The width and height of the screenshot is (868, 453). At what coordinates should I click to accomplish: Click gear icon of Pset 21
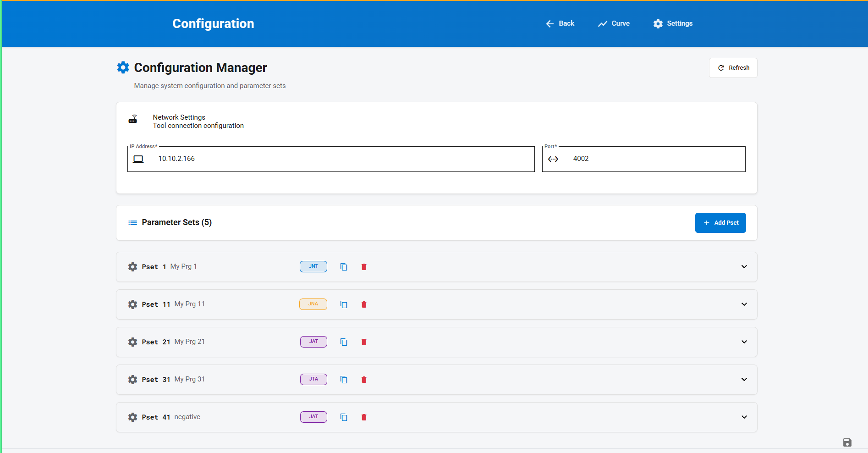[133, 342]
